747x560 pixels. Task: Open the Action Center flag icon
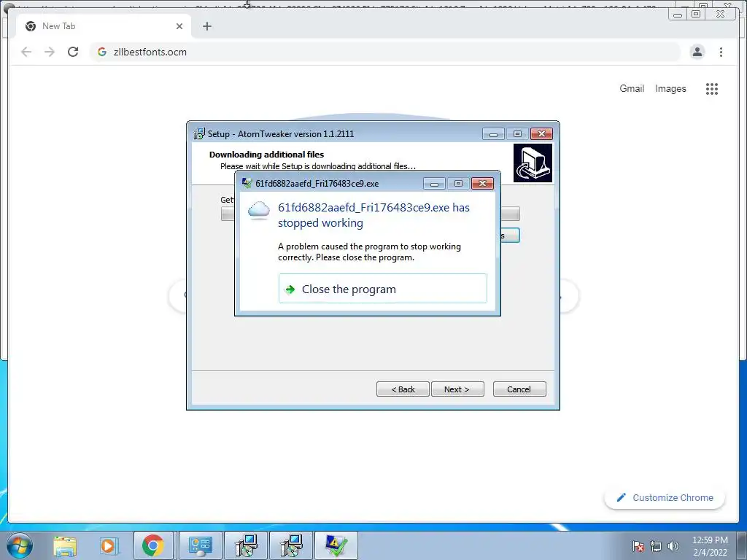(638, 546)
